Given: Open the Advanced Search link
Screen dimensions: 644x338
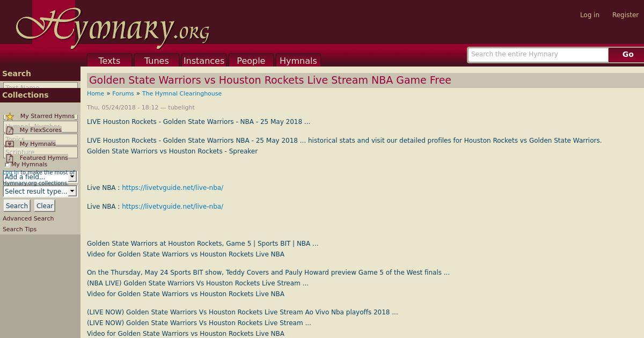Looking at the screenshot, I should [28, 218].
